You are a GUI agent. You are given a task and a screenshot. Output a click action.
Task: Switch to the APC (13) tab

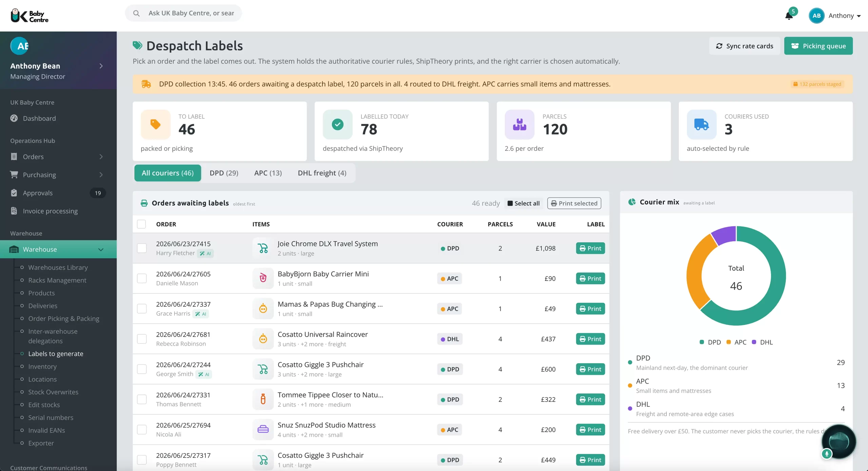[268, 173]
